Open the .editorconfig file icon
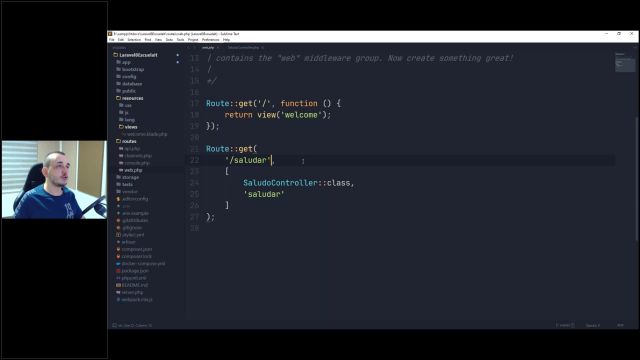This screenshot has height=360, width=640. (118, 199)
